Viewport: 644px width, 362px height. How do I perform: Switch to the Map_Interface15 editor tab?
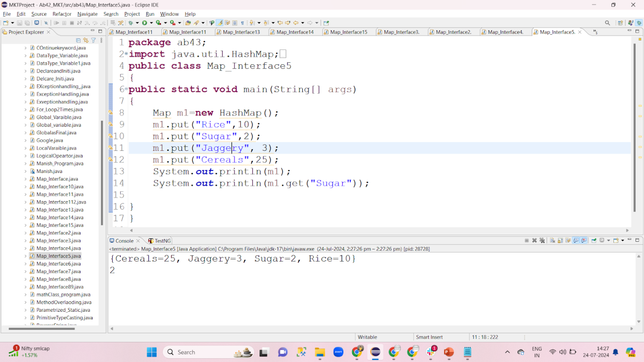(348, 32)
